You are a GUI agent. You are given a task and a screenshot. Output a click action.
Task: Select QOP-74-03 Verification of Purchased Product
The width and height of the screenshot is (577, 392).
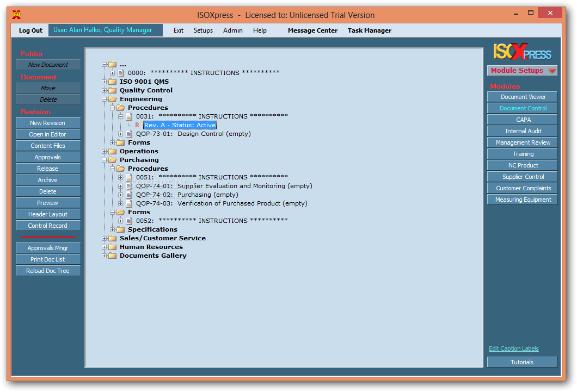[x=222, y=203]
